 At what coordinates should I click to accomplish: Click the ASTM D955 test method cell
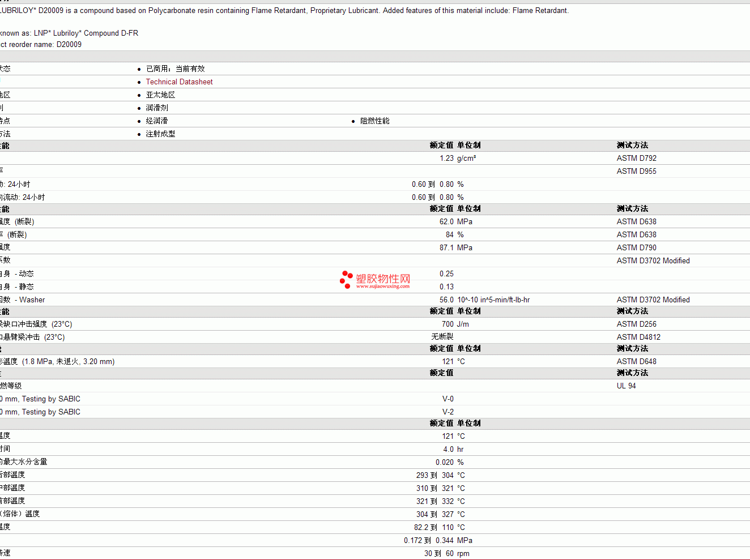(x=637, y=171)
